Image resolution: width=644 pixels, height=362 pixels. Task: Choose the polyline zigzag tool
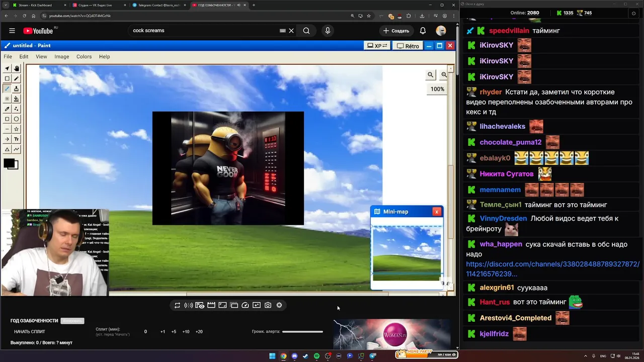click(x=16, y=149)
